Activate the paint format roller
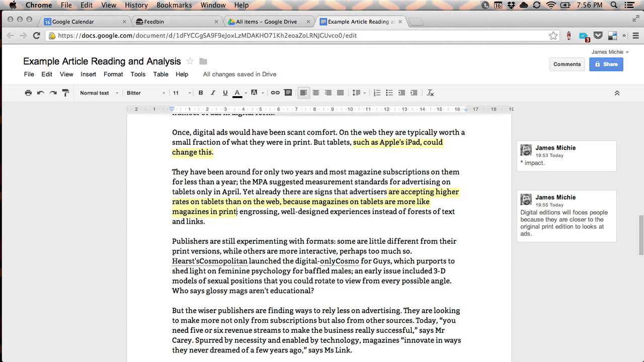The width and height of the screenshot is (644, 362). (65, 93)
